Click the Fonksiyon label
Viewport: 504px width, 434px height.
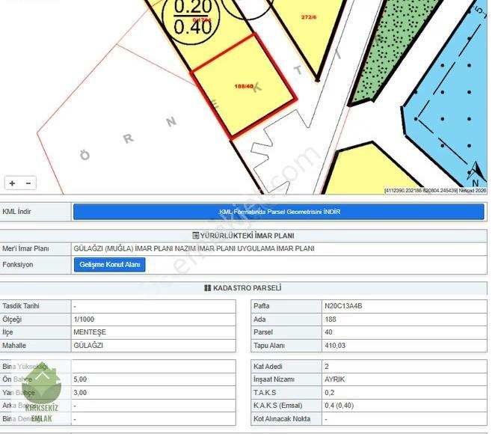tap(18, 264)
